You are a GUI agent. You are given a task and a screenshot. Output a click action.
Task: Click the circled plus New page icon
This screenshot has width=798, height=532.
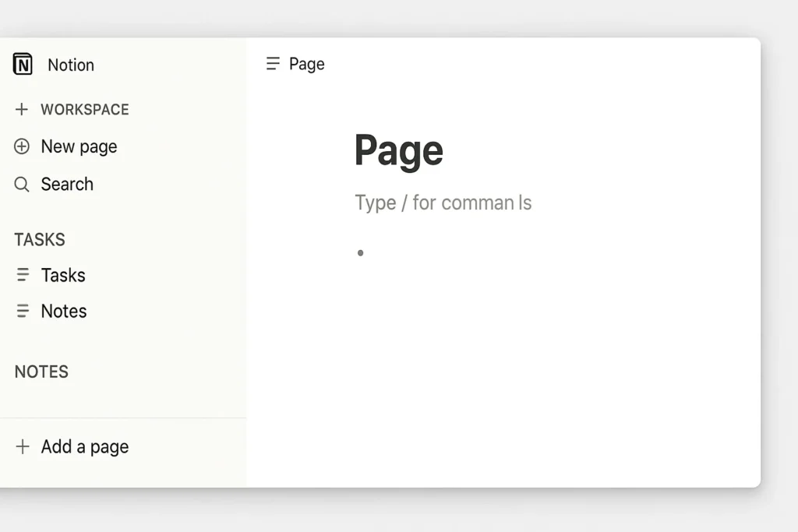pos(22,146)
